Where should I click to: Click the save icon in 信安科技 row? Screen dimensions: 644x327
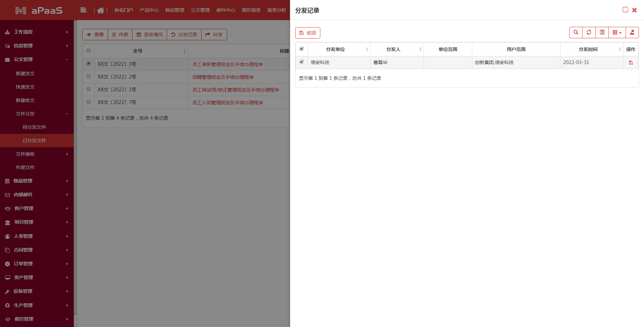tap(631, 63)
